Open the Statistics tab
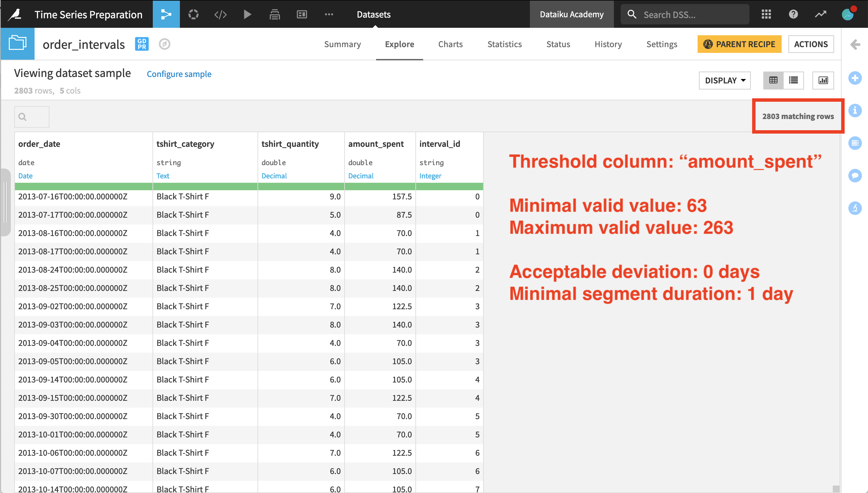Image resolution: width=868 pixels, height=493 pixels. coord(504,44)
